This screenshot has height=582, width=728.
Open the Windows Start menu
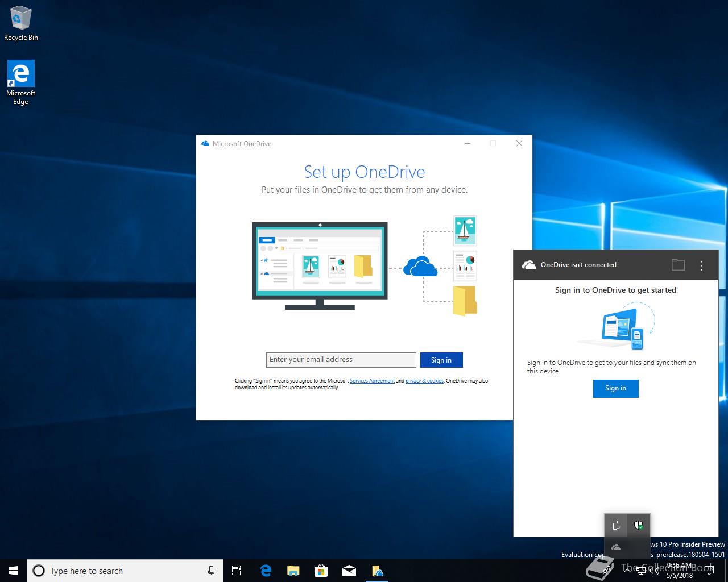(14, 571)
